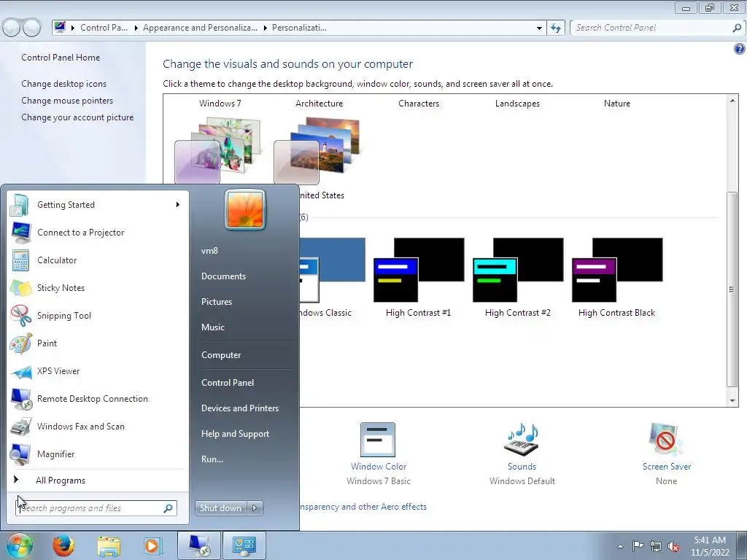Open Documents from the Start menu
Screen dimensions: 747x560
click(x=223, y=276)
